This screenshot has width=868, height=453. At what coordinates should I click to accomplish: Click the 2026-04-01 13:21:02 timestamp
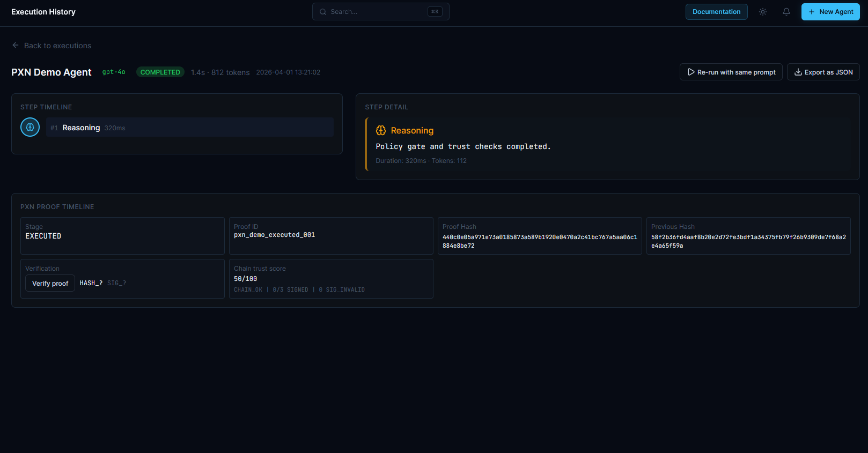[x=288, y=72]
